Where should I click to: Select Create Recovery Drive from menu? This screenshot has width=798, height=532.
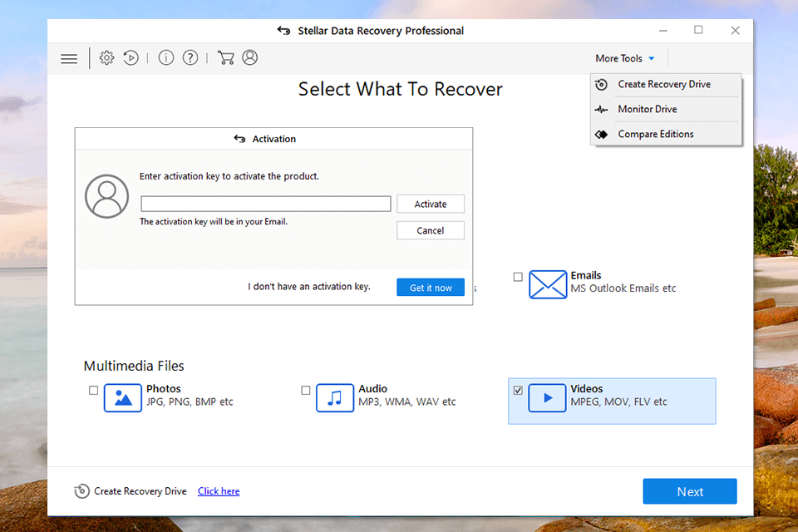click(x=664, y=85)
